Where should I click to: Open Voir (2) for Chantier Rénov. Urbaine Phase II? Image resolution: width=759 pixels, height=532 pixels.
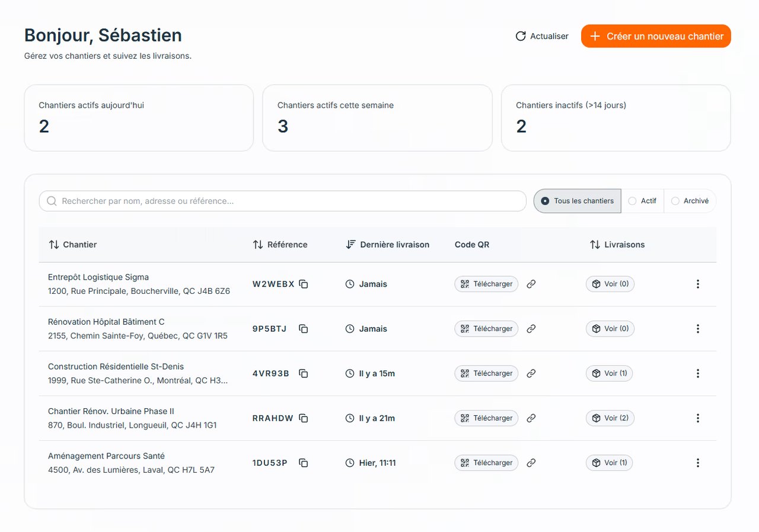[x=610, y=418]
